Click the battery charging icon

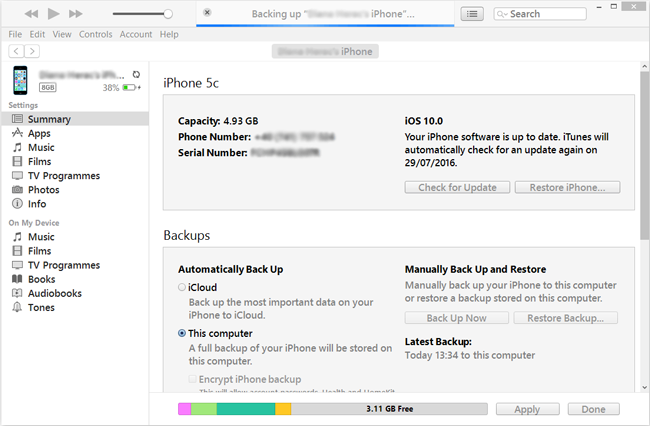point(131,87)
